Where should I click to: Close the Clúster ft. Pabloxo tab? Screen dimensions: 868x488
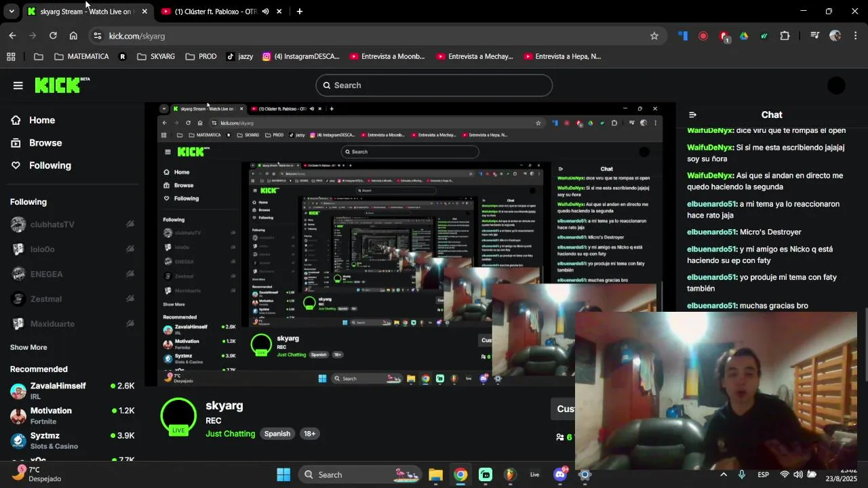(279, 12)
